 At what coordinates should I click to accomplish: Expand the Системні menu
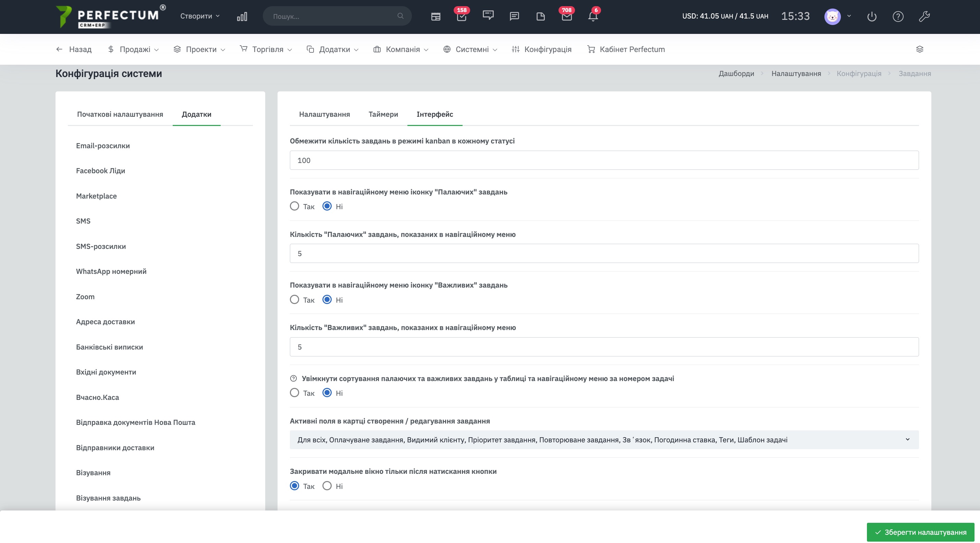[470, 49]
